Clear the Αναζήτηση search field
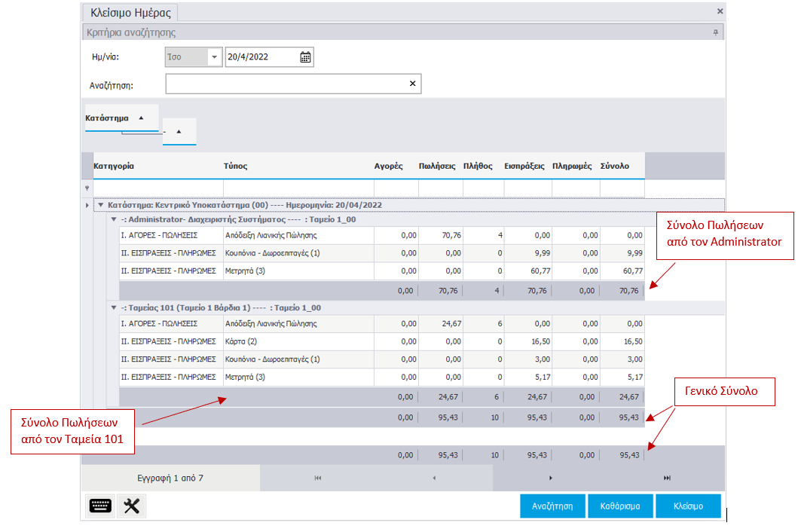798x532 pixels. (412, 84)
